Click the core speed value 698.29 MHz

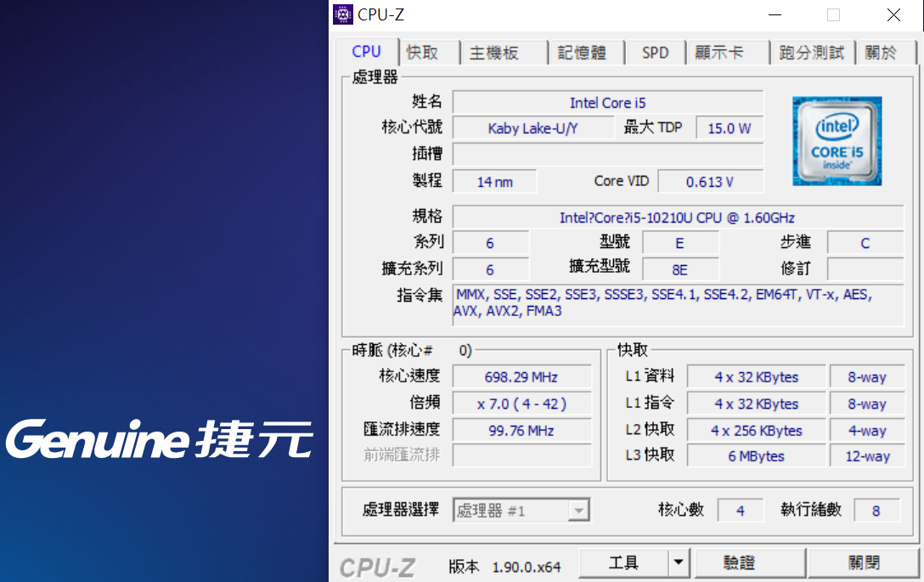521,376
